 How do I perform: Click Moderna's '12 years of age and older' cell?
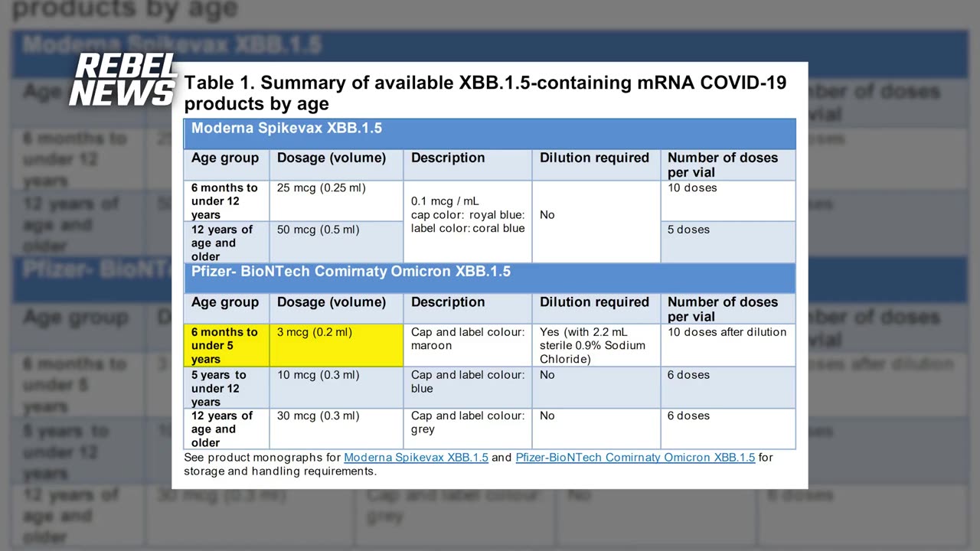coord(227,243)
